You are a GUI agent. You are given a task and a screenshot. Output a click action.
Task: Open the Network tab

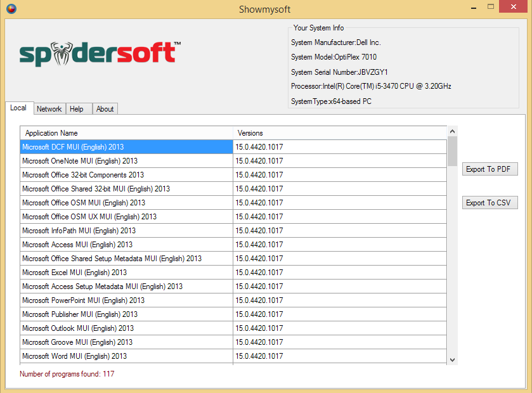[x=49, y=109]
